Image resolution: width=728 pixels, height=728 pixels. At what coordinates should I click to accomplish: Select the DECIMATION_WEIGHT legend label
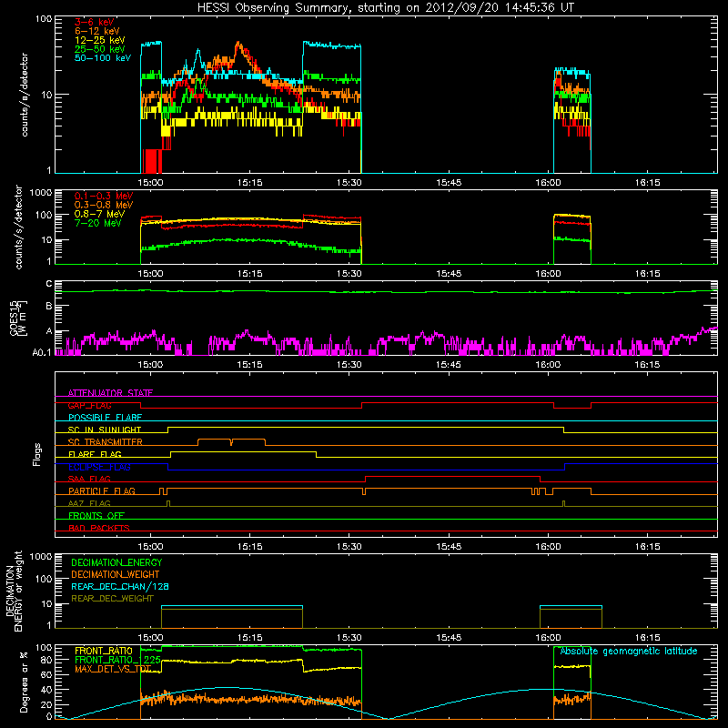(116, 575)
